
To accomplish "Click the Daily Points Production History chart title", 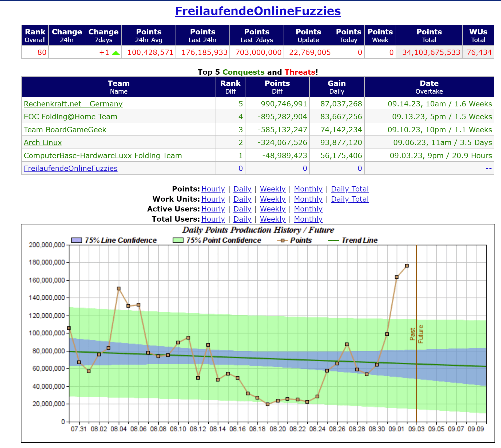I will click(x=258, y=230).
